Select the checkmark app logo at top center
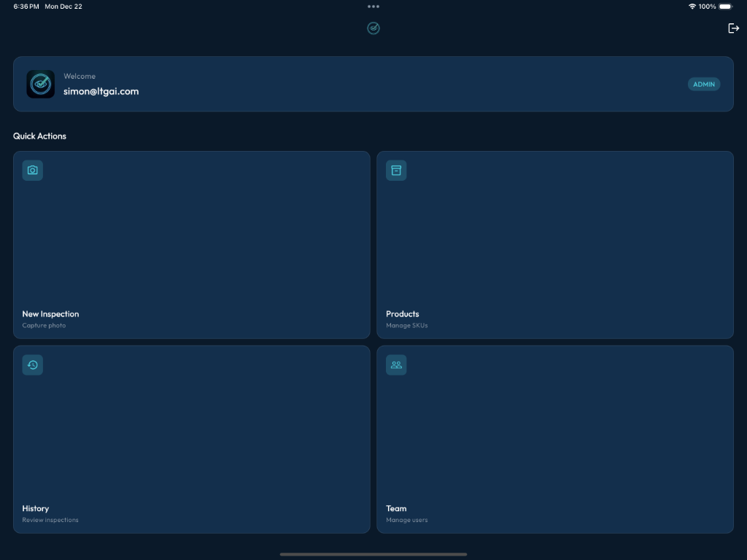The width and height of the screenshot is (747, 560). tap(373, 28)
